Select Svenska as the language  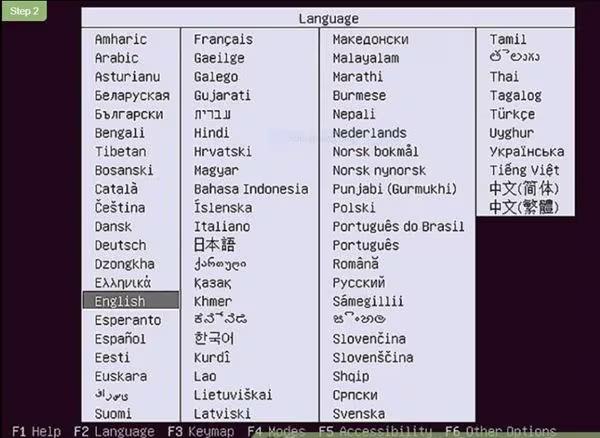(x=358, y=413)
